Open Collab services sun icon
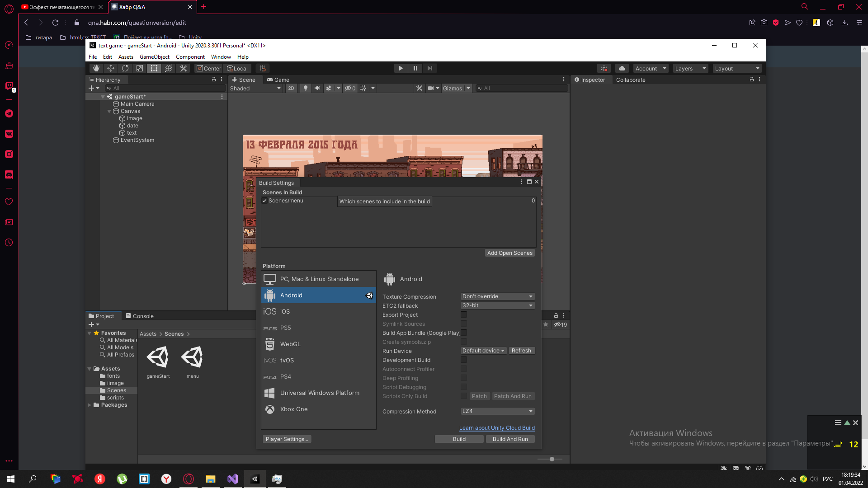The image size is (868, 488). tap(604, 68)
